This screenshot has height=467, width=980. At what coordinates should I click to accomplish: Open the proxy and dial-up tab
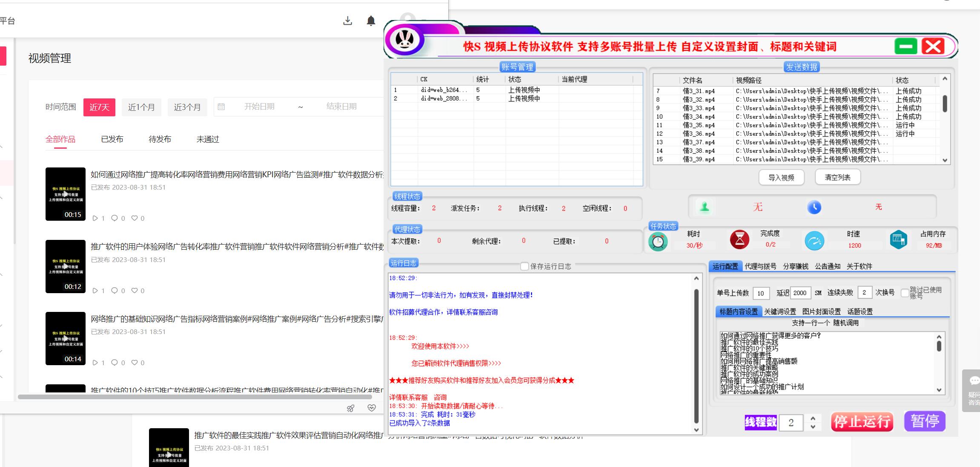coord(760,266)
